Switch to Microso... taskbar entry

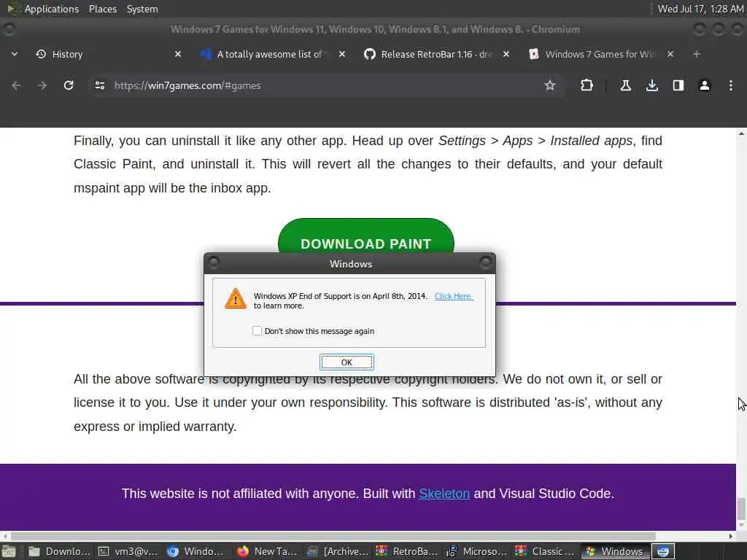pos(477,551)
